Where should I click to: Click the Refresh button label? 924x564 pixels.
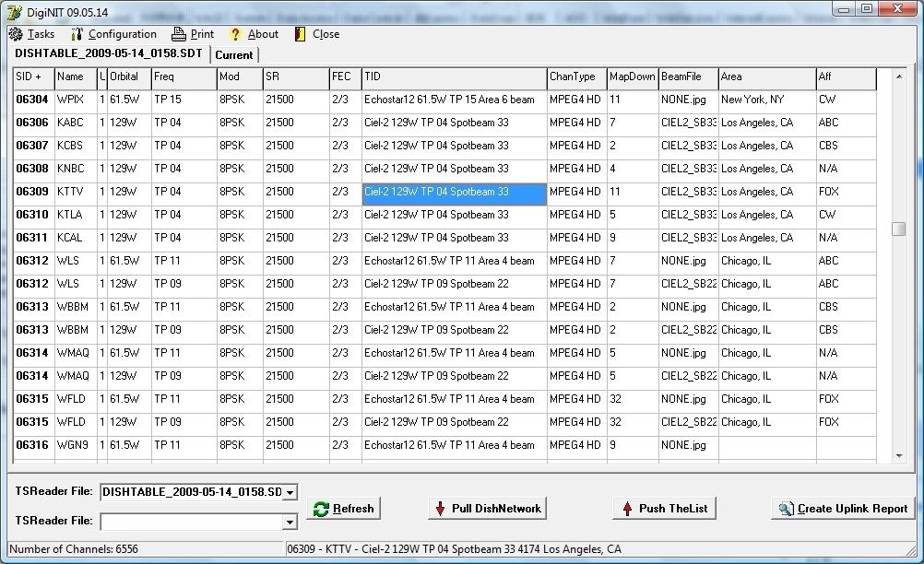(x=353, y=509)
